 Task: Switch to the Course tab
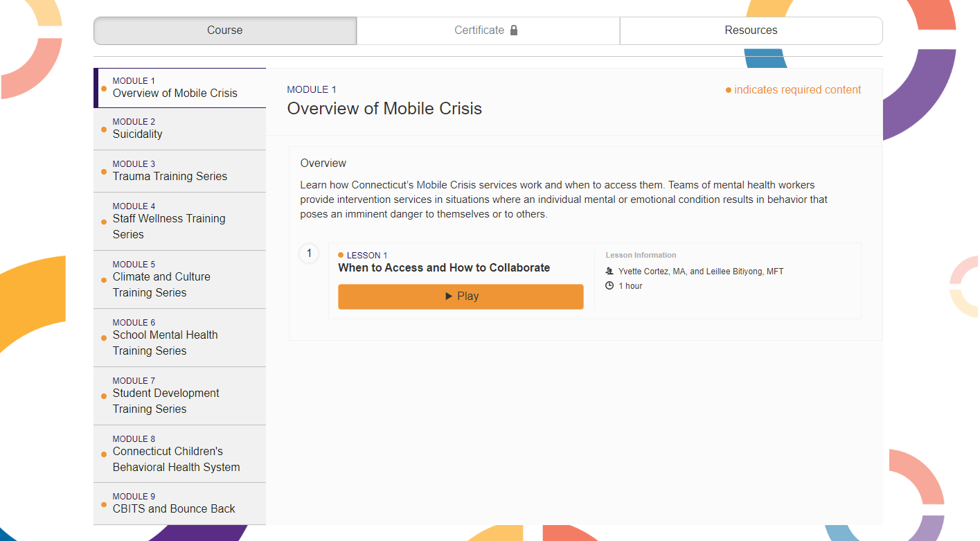click(x=225, y=30)
